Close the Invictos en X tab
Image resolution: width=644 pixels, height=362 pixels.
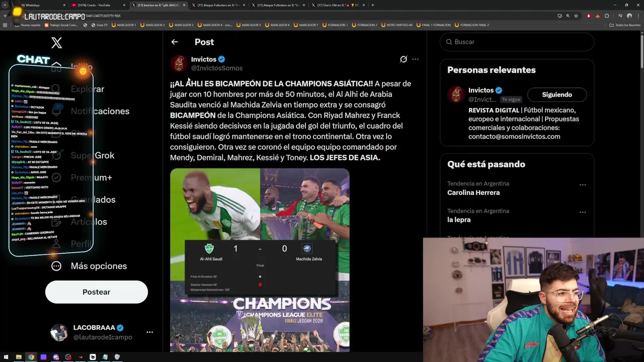184,5
